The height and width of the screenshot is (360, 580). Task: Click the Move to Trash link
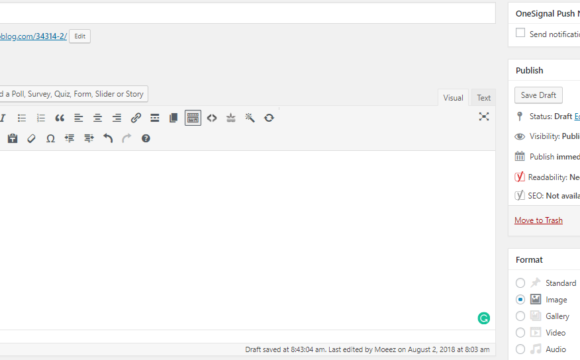(538, 221)
